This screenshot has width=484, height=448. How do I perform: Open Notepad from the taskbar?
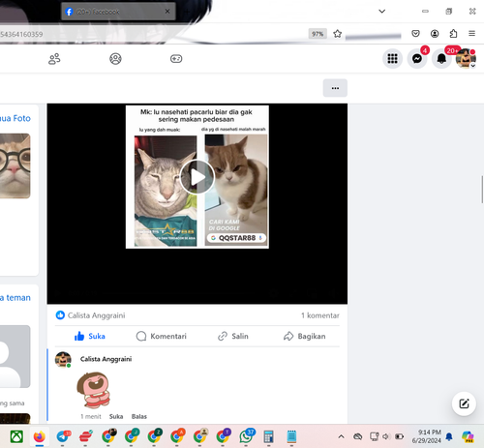pos(291,436)
